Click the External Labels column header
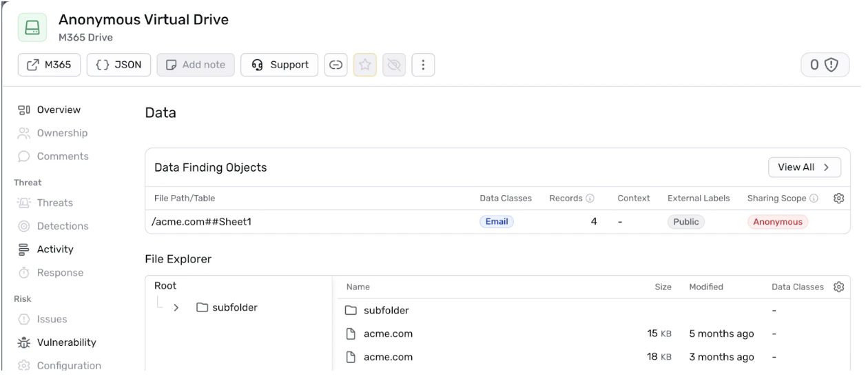The width and height of the screenshot is (868, 390). coord(699,198)
